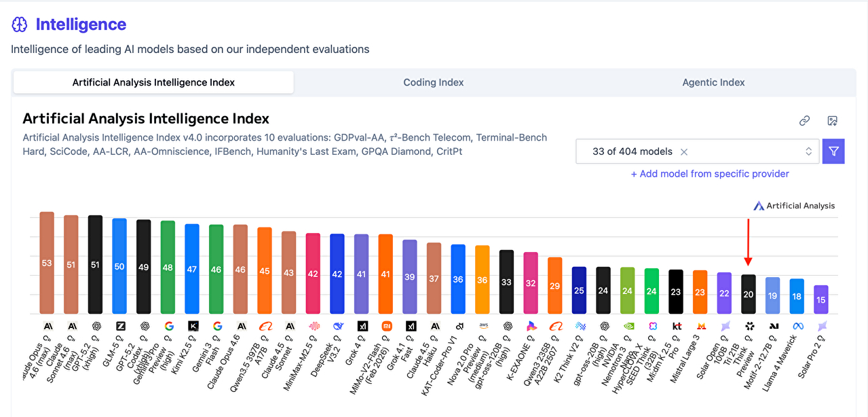Copy the chart link via chain icon

(x=804, y=121)
